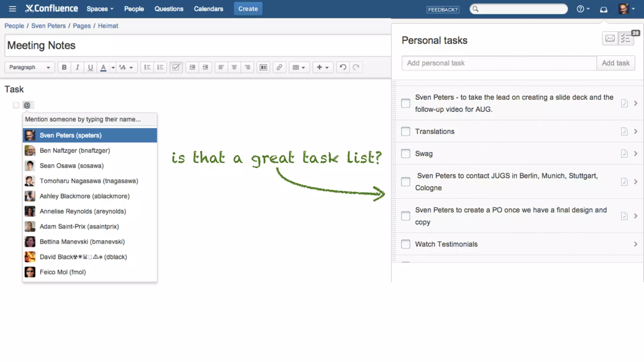Insert a bullet list

(147, 67)
